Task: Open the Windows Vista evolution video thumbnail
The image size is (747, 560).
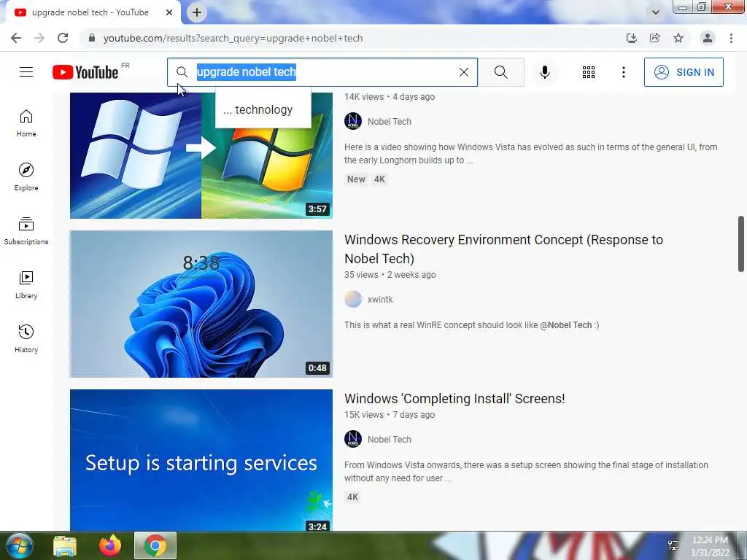Action: (x=201, y=155)
